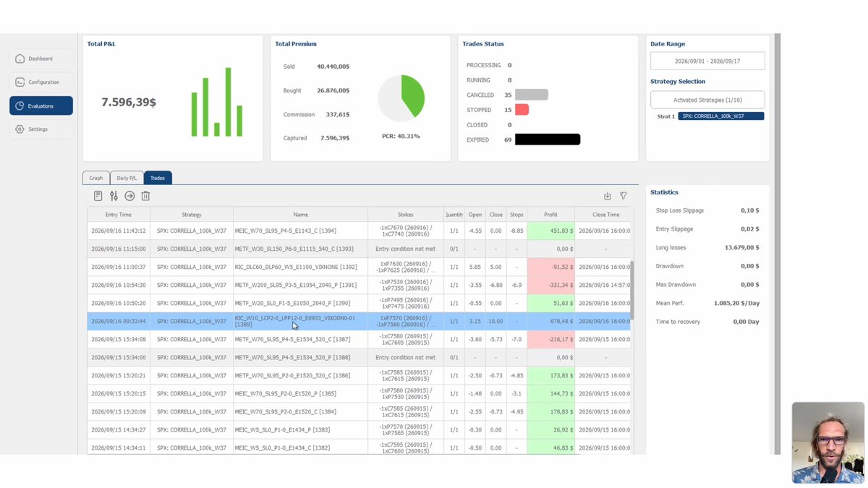
Task: Sort by the Open column header
Action: tap(475, 215)
